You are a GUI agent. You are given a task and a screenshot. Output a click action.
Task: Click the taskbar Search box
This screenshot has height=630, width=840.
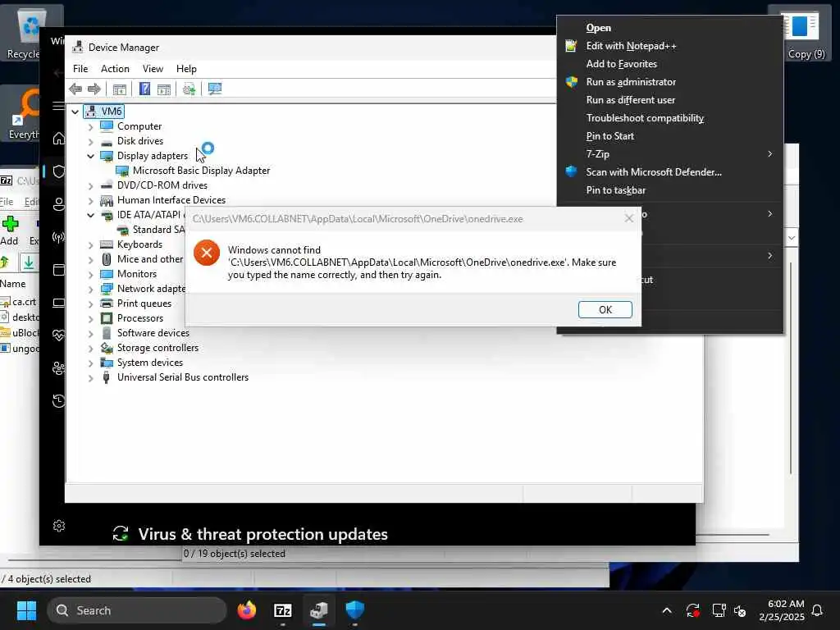pos(137,610)
